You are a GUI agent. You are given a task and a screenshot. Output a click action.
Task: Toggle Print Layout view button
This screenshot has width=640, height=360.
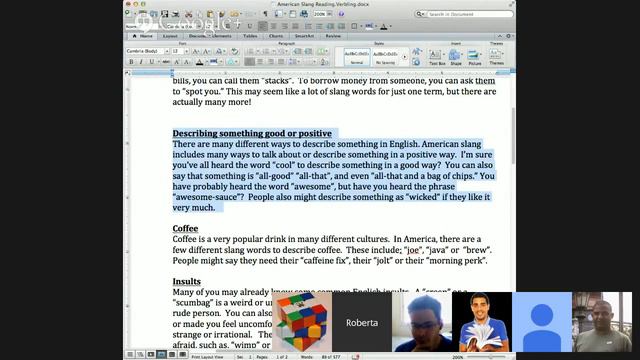click(x=161, y=354)
